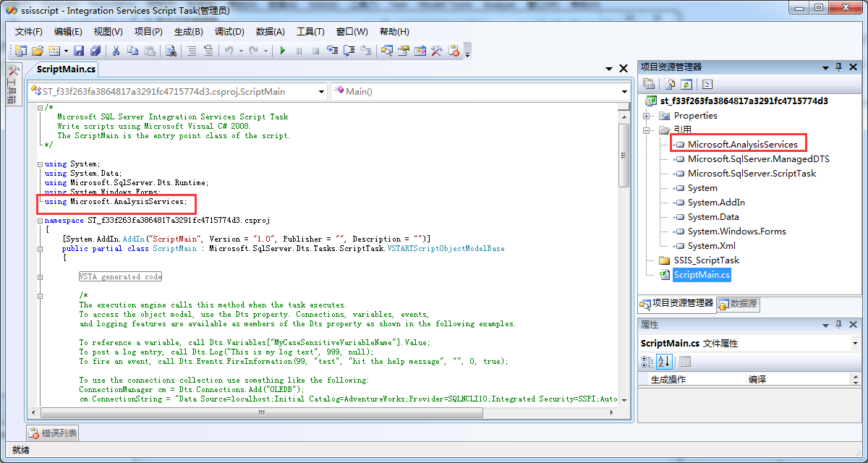868x463 pixels.
Task: Select the ScriptMain.cs editor tab
Action: (x=66, y=69)
